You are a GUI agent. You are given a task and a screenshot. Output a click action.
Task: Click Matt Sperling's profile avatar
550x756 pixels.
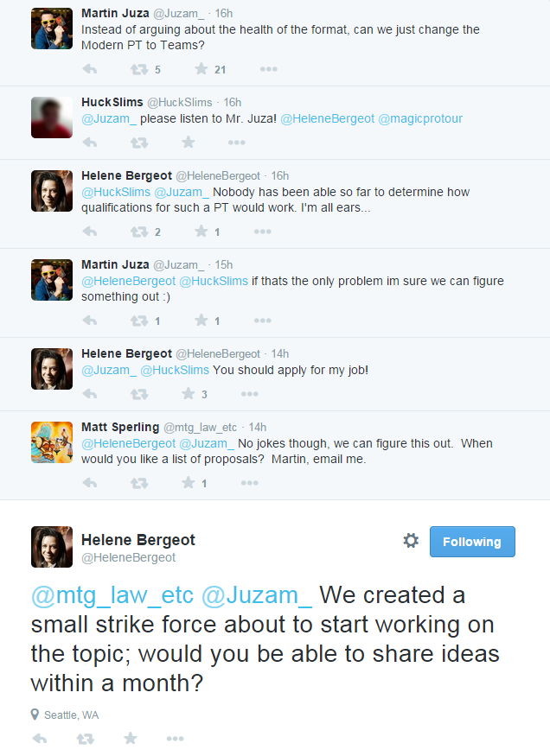52,442
